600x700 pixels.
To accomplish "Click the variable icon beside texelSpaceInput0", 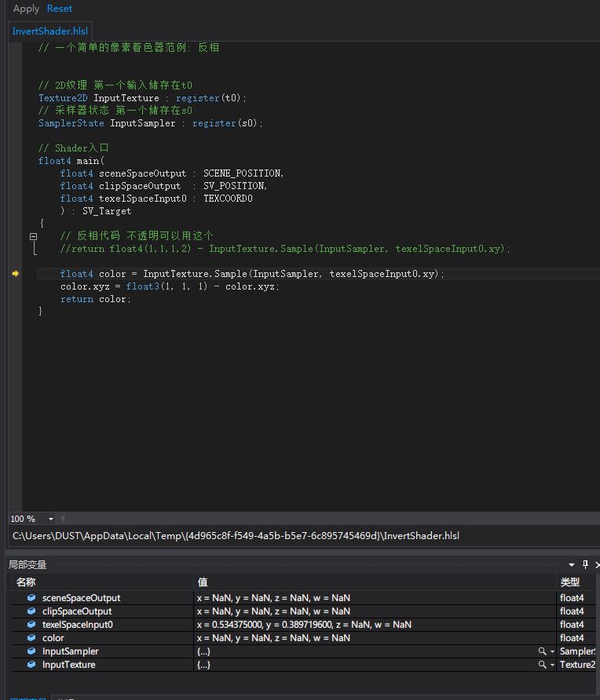I will 31,625.
